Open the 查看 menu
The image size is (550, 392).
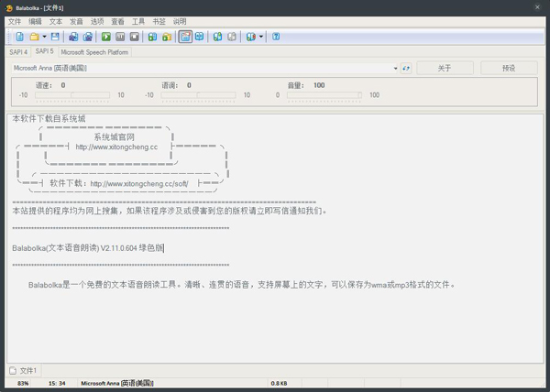[117, 22]
